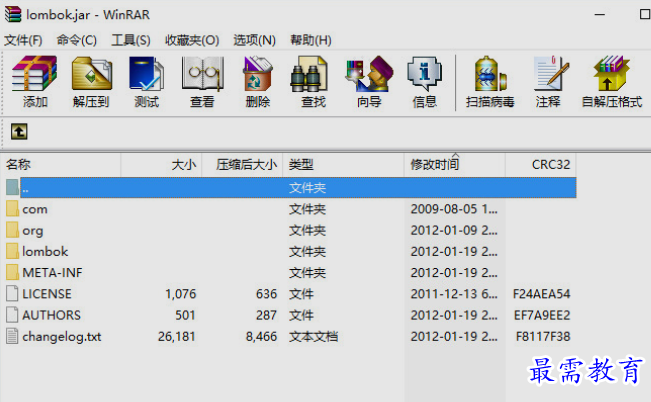
Task: Click the com folder icon
Action: 12,209
